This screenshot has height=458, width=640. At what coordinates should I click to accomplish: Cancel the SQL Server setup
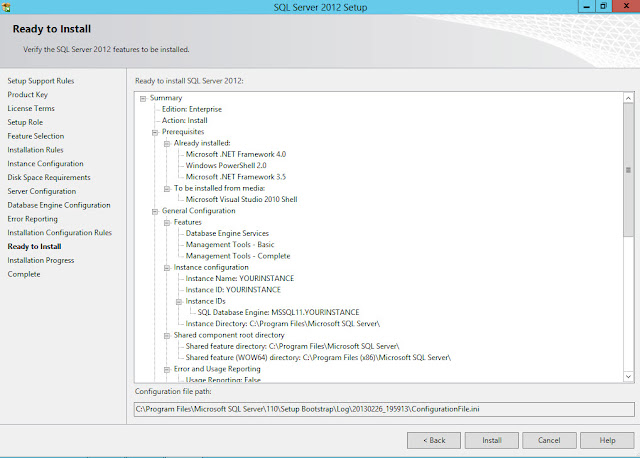click(x=549, y=440)
